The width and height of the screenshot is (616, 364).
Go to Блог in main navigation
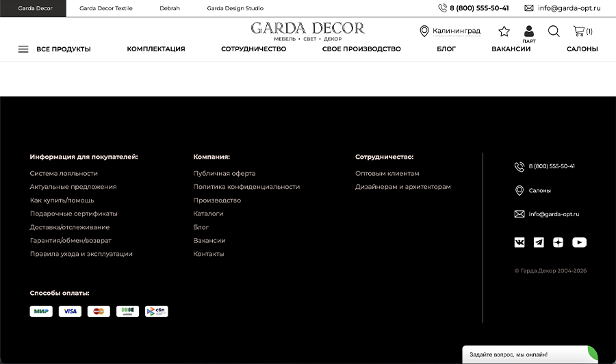446,49
